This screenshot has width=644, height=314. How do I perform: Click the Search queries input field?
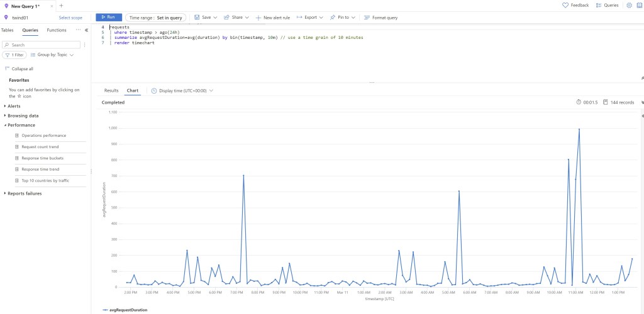[44, 45]
